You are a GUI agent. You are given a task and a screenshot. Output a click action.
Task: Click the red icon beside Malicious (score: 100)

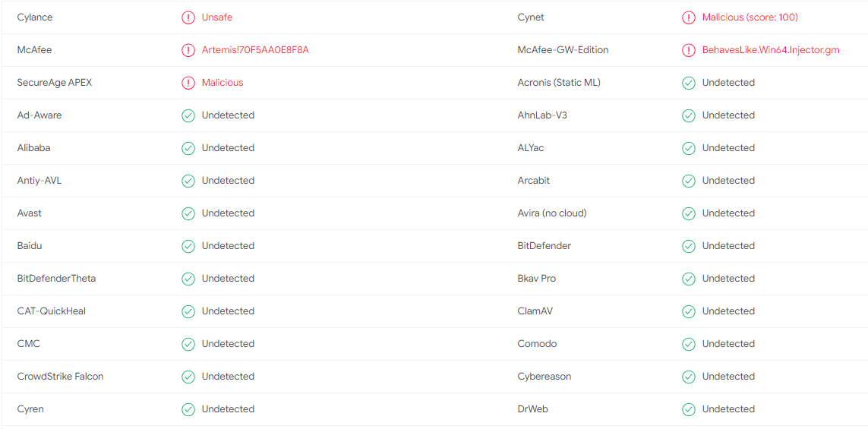point(689,17)
